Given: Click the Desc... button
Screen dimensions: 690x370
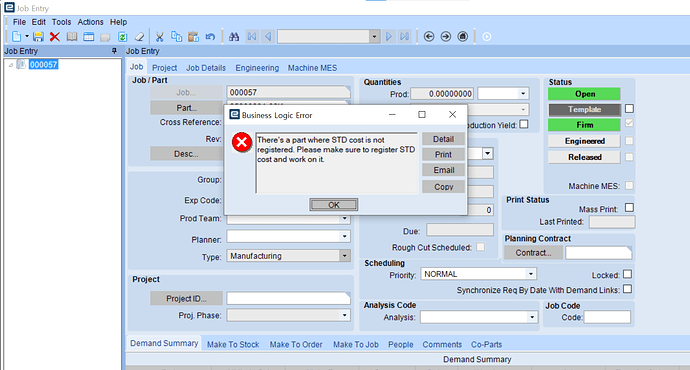Looking at the screenshot, I should [187, 154].
